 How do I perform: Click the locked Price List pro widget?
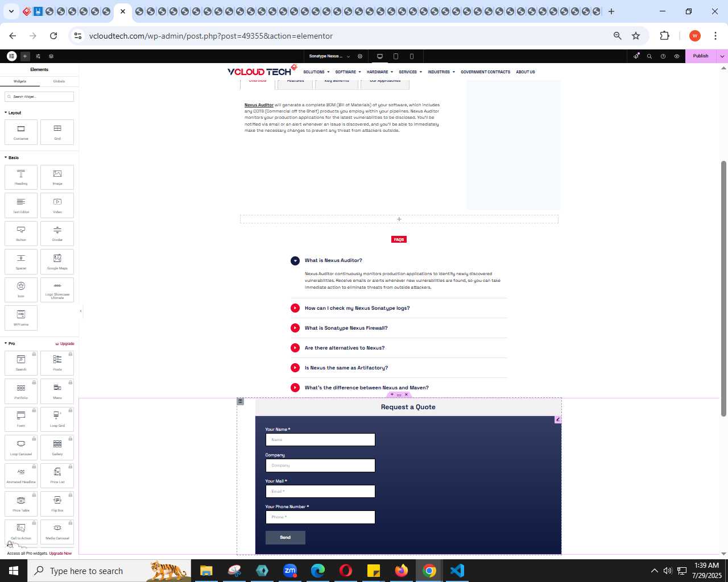tap(57, 476)
